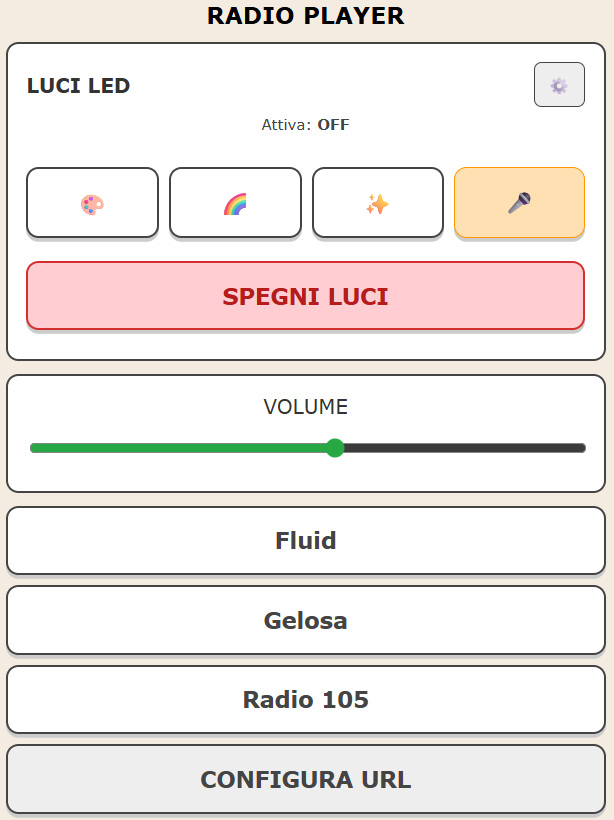Image resolution: width=614 pixels, height=820 pixels.
Task: Expand the LUCI LED settings with the gear
Action: click(558, 84)
